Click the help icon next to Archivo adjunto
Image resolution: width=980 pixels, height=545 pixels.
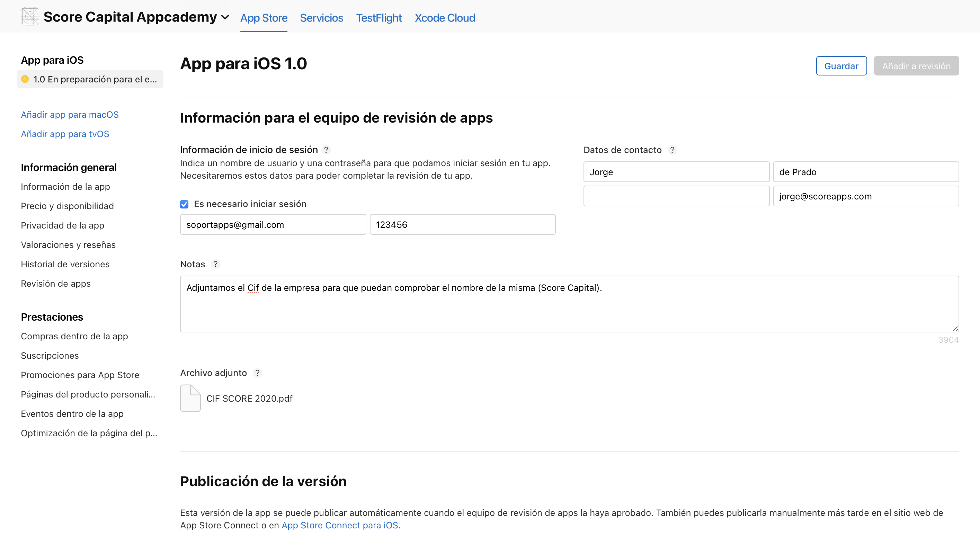257,373
